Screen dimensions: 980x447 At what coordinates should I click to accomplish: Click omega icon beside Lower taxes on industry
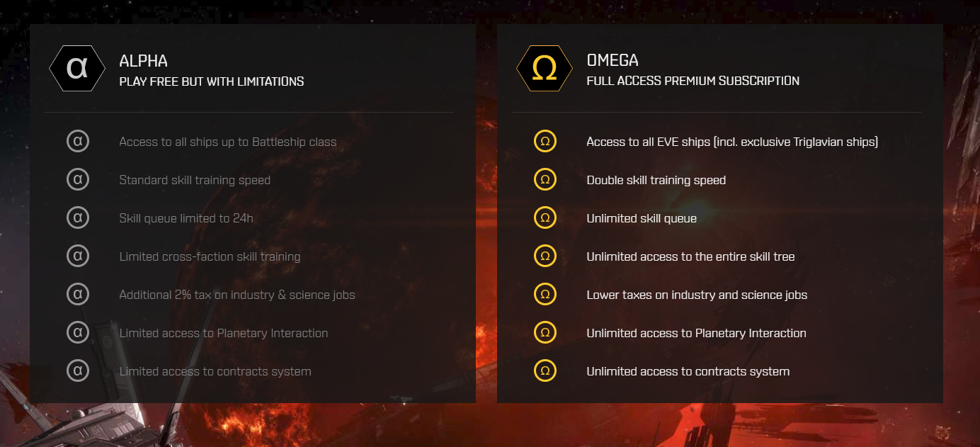pos(545,295)
